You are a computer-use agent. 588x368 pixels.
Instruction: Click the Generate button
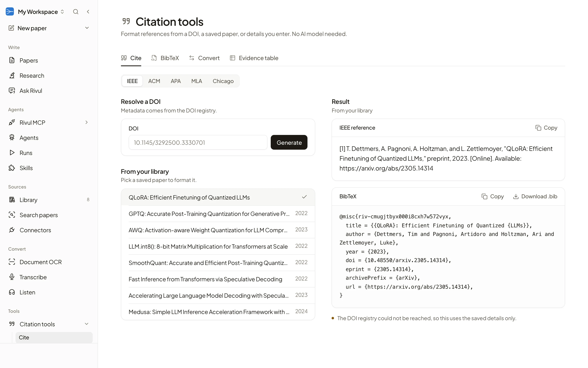[x=289, y=142]
